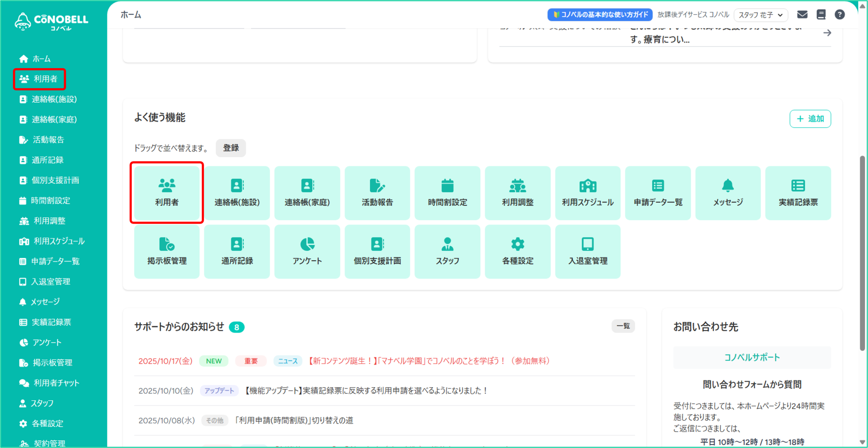This screenshot has height=448, width=868.
Task: Open the manual book icon in header
Action: coord(821,15)
